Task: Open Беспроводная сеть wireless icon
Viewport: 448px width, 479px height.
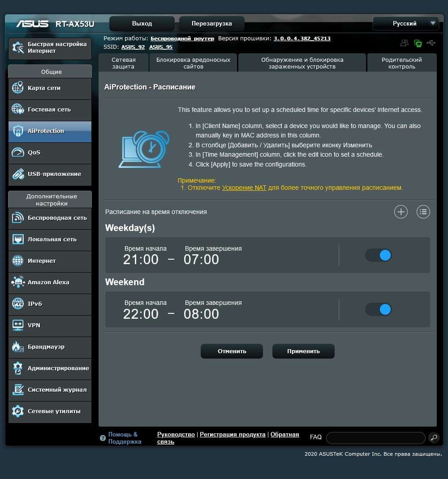Action: coord(18,218)
